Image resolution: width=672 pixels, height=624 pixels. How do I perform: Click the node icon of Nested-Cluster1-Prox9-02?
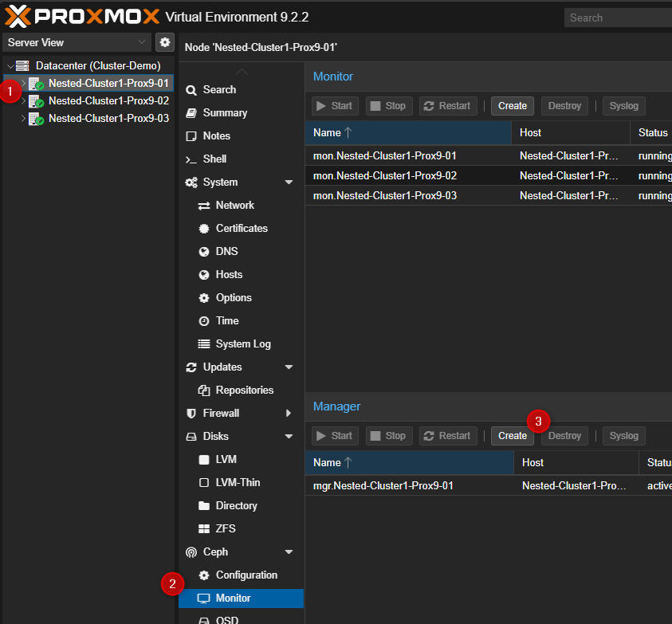click(36, 101)
